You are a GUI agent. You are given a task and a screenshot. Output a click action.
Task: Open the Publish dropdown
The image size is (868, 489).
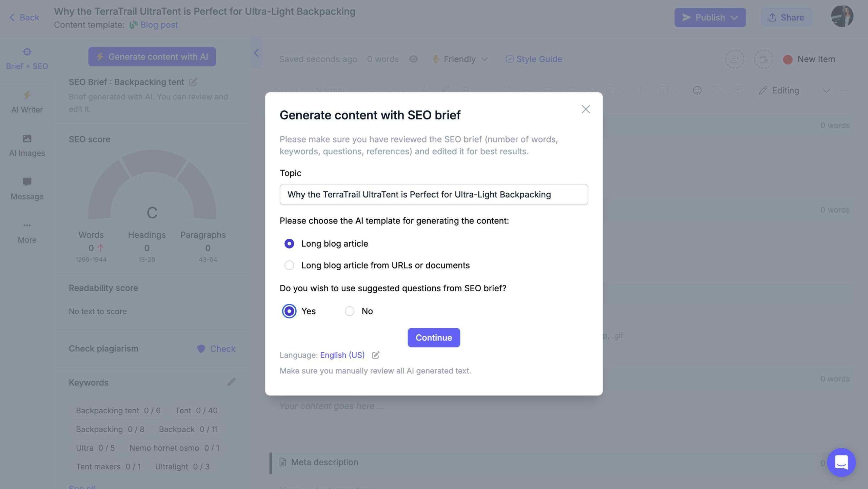click(710, 17)
